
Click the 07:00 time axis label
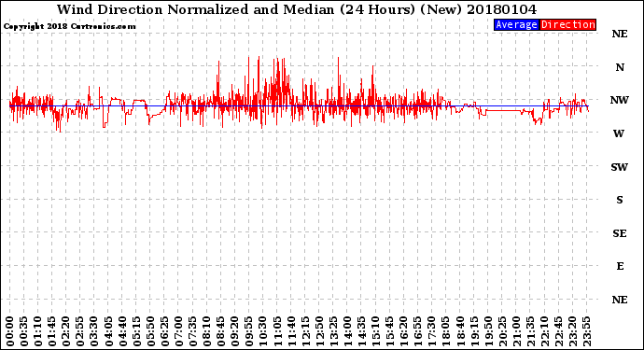tap(178, 331)
